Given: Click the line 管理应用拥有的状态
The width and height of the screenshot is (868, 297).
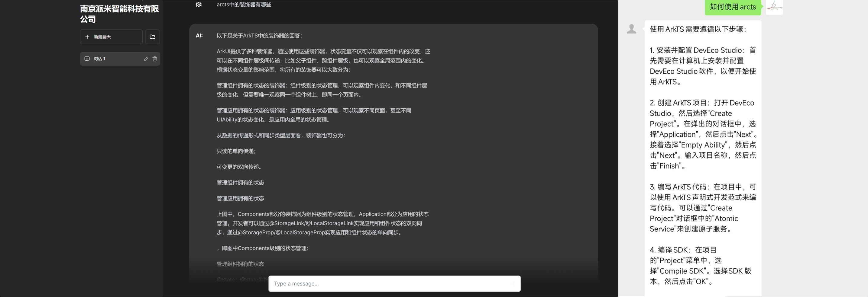Looking at the screenshot, I should pos(240,198).
